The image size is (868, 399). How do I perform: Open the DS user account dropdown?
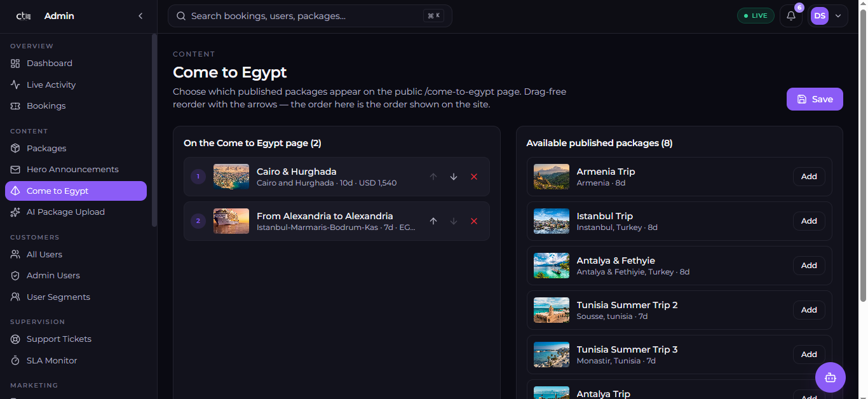click(x=828, y=16)
